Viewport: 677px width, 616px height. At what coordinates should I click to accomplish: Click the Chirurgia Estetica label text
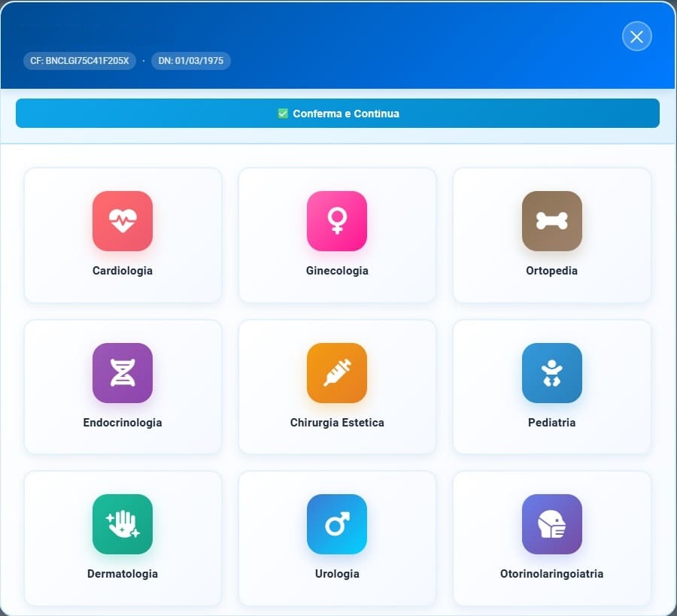coord(337,423)
